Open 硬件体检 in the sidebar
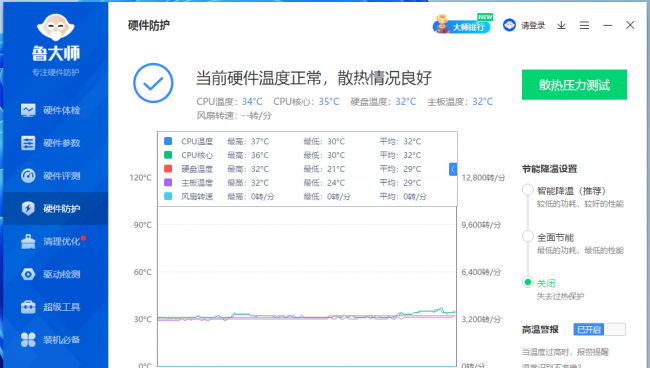The width and height of the screenshot is (650, 368). [56, 110]
